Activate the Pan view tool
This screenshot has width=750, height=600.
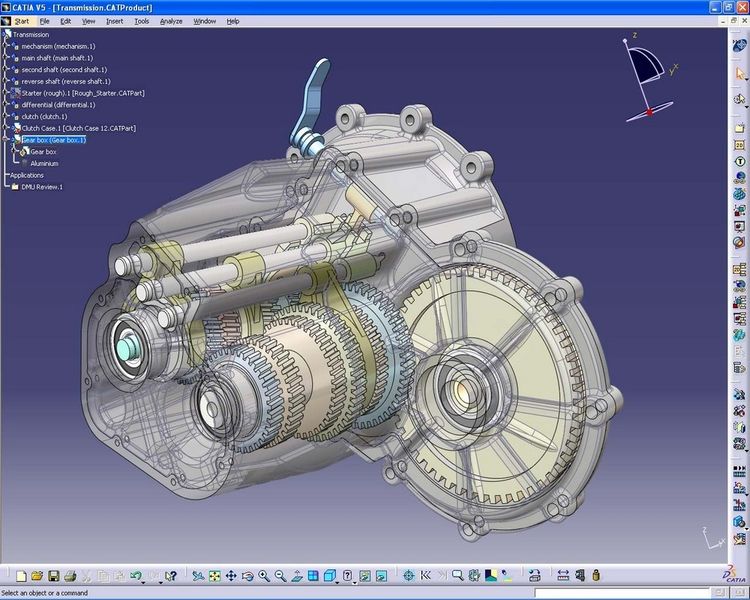(x=231, y=576)
